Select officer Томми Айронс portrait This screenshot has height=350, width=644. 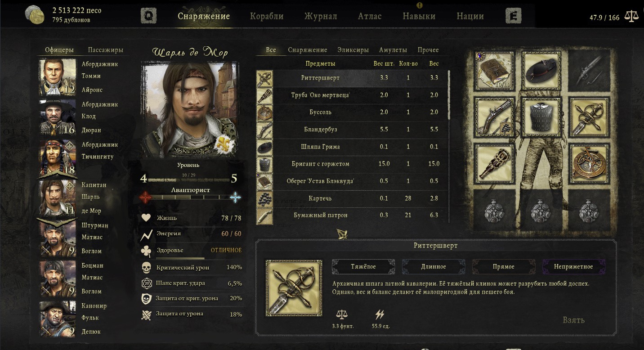pyautogui.click(x=58, y=77)
